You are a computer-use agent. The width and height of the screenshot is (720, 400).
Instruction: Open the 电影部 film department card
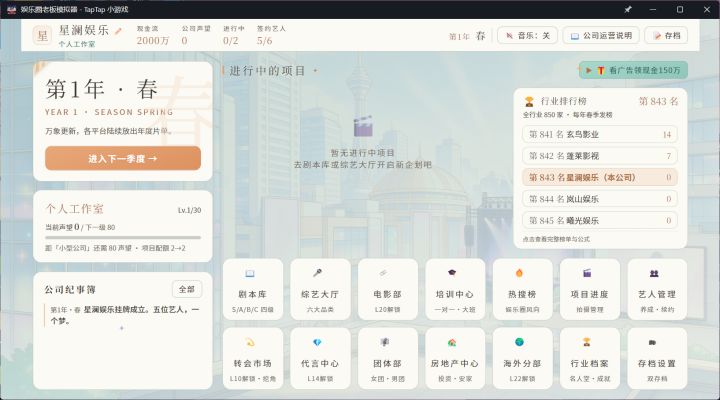(388, 289)
